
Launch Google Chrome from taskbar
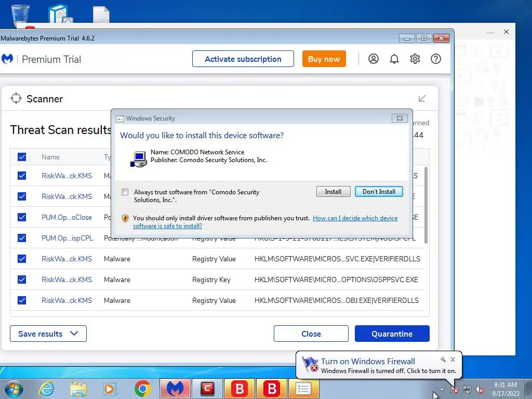[x=142, y=389]
